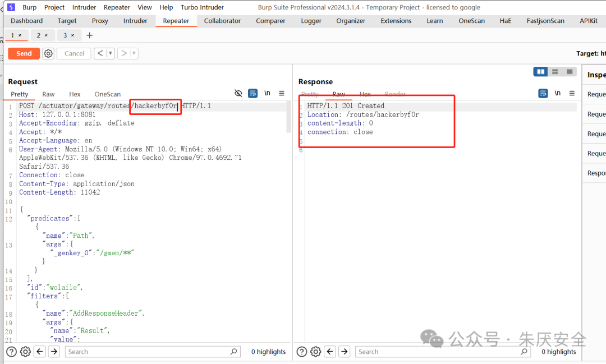
Task: Toggle response message line wrap icon
Action: pos(543,93)
